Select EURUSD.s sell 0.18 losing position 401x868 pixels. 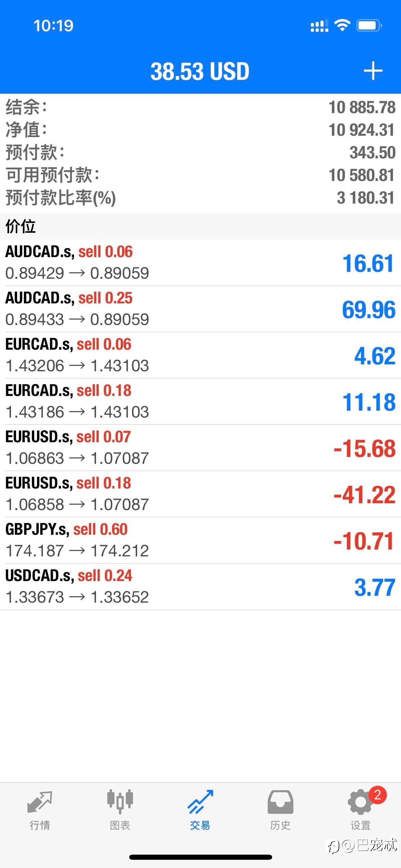click(x=200, y=494)
